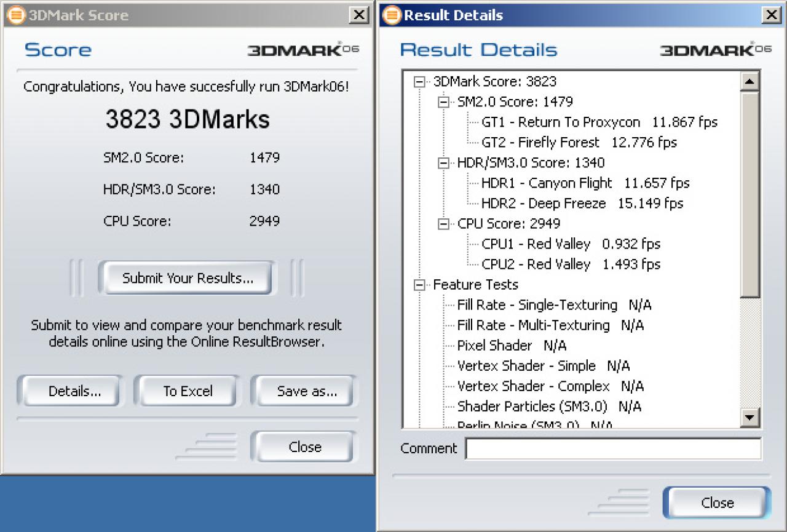Select CPU2 - Red Valley 1.493 fps row
The height and width of the screenshot is (532, 787).
tap(571, 264)
